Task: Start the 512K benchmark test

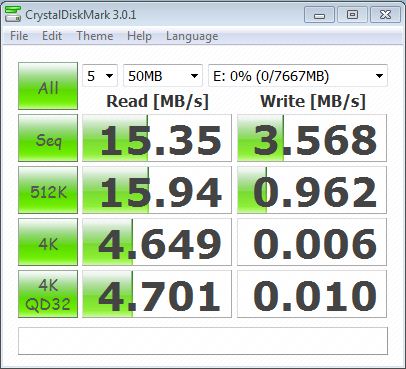Action: (48, 190)
